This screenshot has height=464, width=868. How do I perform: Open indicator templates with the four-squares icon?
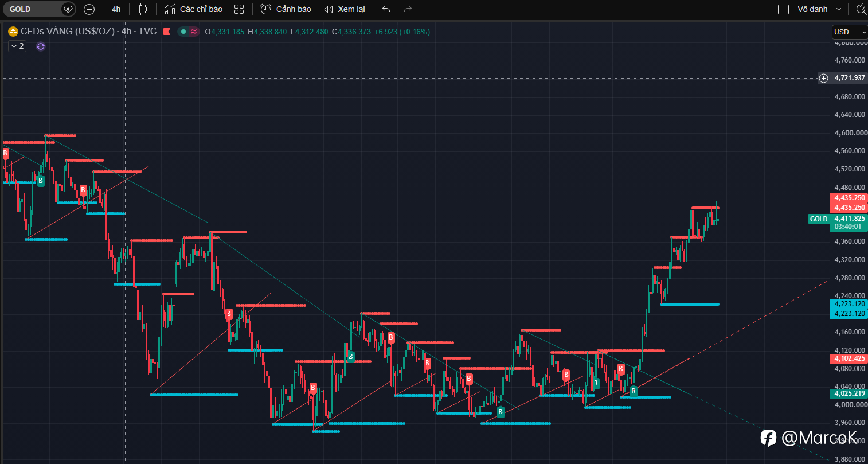[239, 9]
